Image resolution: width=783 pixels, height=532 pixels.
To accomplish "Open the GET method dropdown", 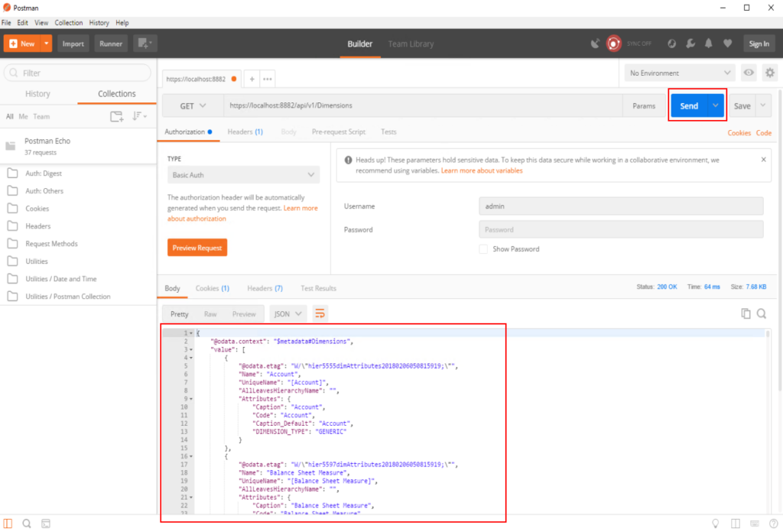I will coord(193,105).
